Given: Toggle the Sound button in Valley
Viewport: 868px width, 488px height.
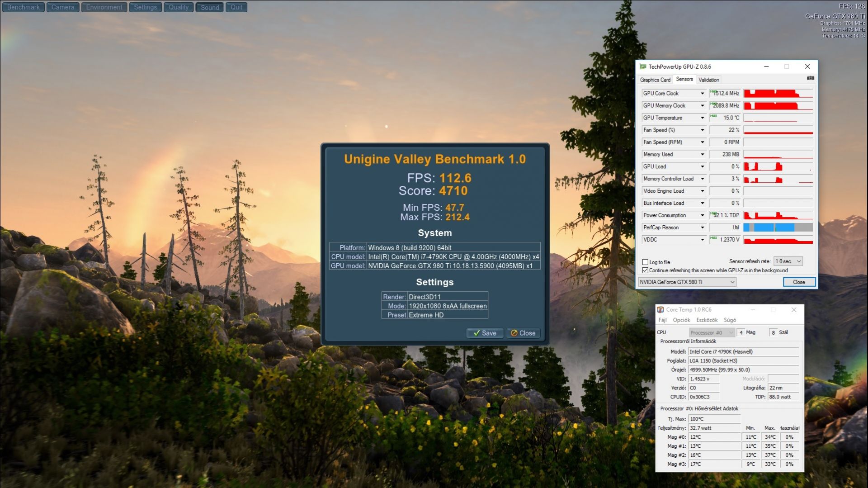Looking at the screenshot, I should pos(210,7).
